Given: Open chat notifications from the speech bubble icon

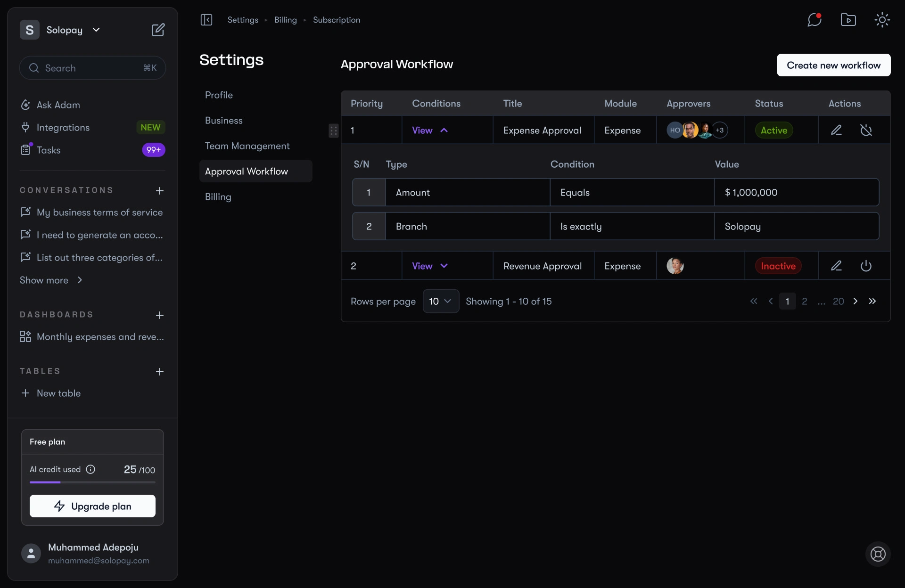Looking at the screenshot, I should pyautogui.click(x=814, y=20).
